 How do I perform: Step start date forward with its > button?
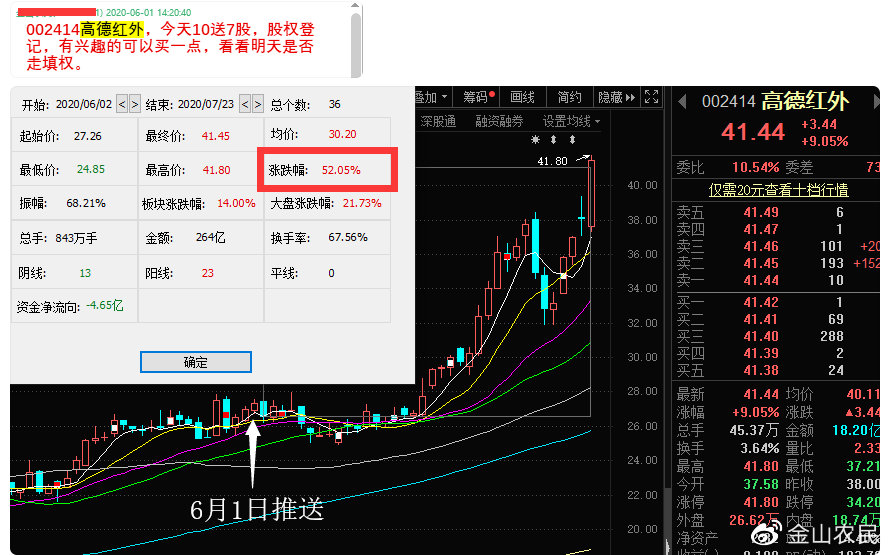[135, 104]
